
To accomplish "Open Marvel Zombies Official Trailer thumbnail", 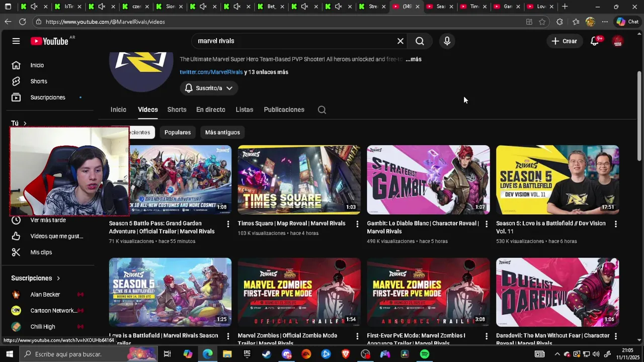I will coord(299,293).
